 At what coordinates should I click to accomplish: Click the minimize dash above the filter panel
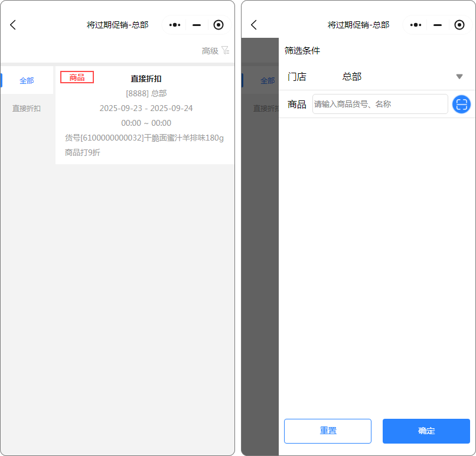(x=438, y=25)
